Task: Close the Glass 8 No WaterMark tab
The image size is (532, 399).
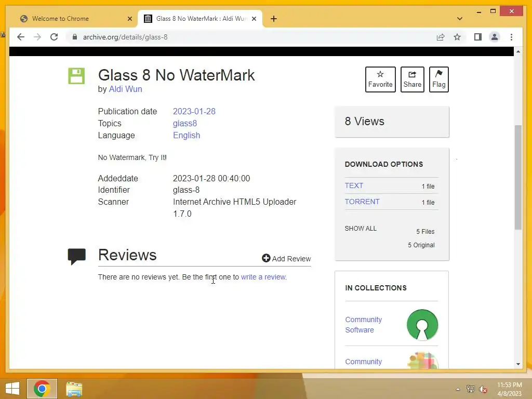Action: 254,19
